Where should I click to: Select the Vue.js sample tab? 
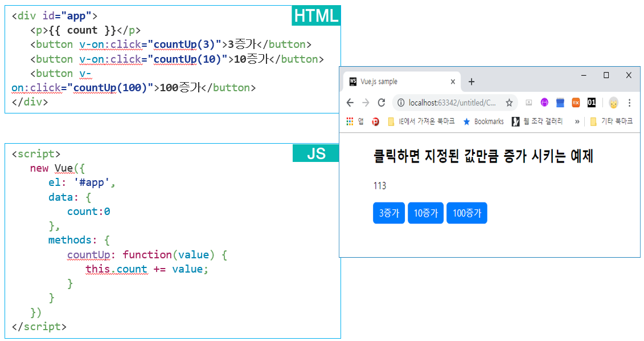pos(400,82)
